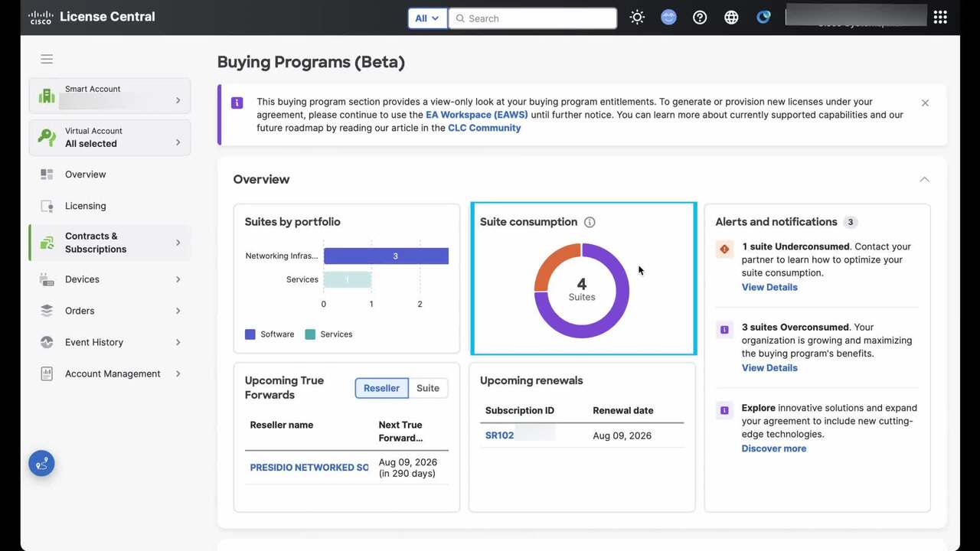Open the help question mark icon

tap(700, 18)
